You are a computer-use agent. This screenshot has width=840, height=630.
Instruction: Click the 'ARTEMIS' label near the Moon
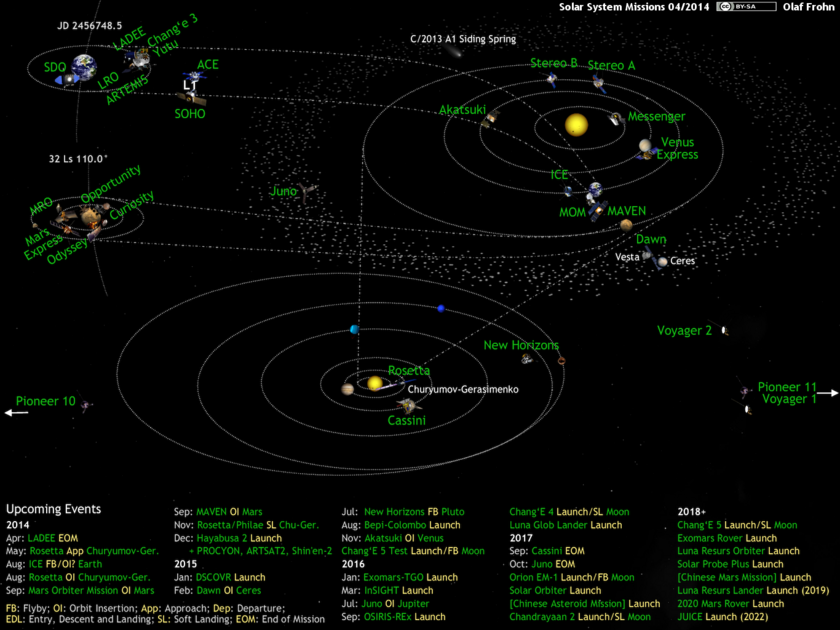pyautogui.click(x=127, y=90)
